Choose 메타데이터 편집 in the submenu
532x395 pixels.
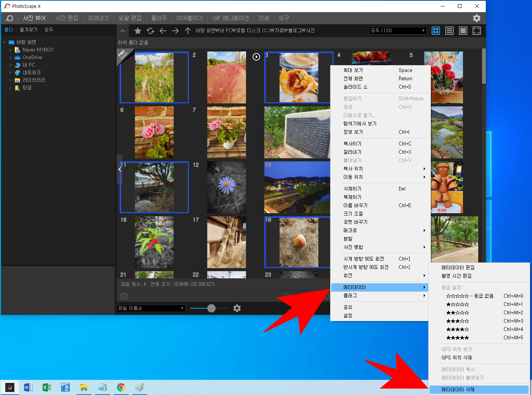pos(479,267)
